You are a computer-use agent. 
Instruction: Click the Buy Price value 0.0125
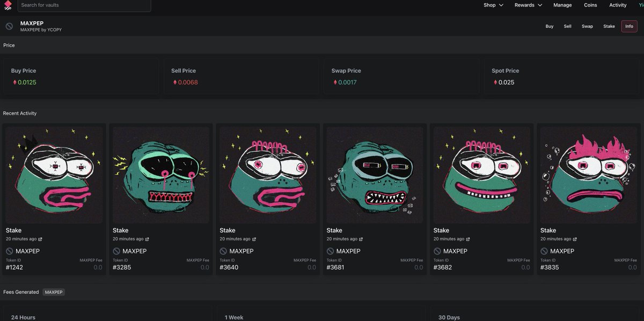pyautogui.click(x=27, y=83)
